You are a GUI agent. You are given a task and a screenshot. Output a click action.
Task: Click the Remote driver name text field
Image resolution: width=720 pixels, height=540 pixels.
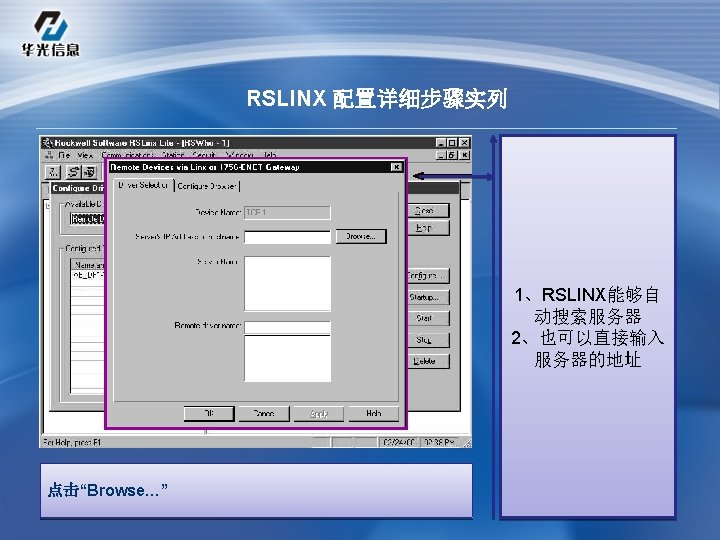[x=287, y=327]
